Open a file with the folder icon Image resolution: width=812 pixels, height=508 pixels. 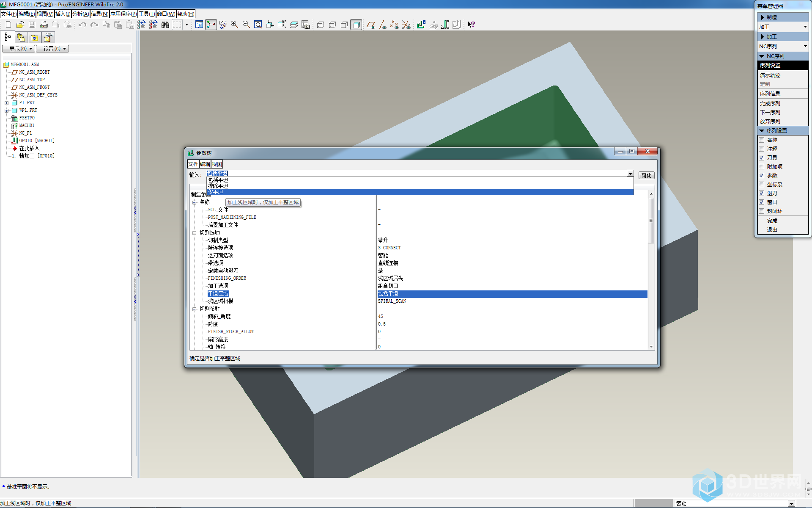(x=20, y=25)
